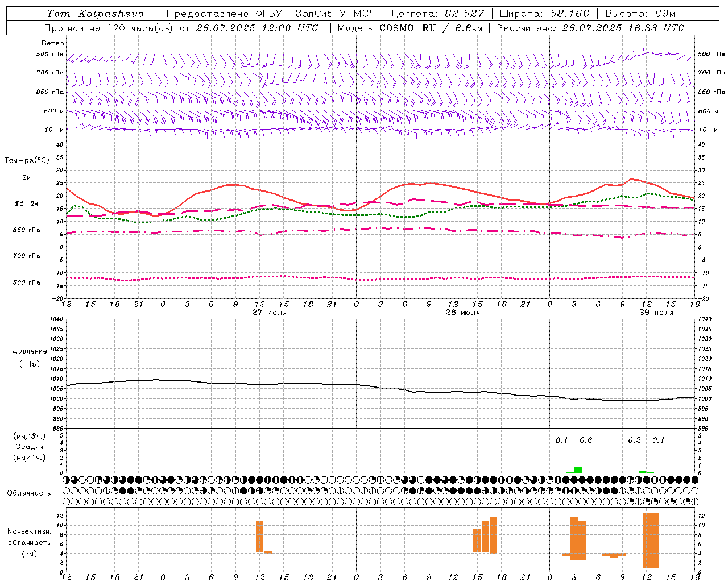Click the '(гПа)' unit label under Давление

[x=30, y=364]
